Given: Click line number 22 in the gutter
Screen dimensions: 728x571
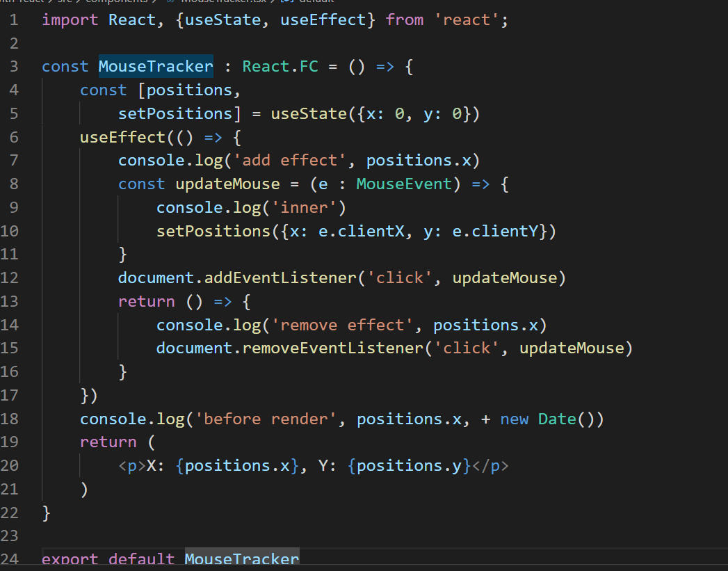Looking at the screenshot, I should (9, 513).
